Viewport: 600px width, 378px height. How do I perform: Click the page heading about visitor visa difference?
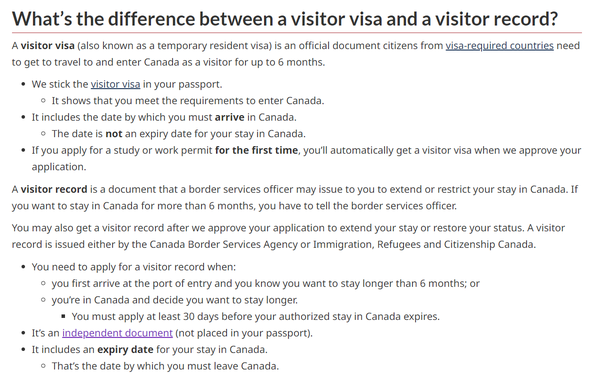[285, 18]
